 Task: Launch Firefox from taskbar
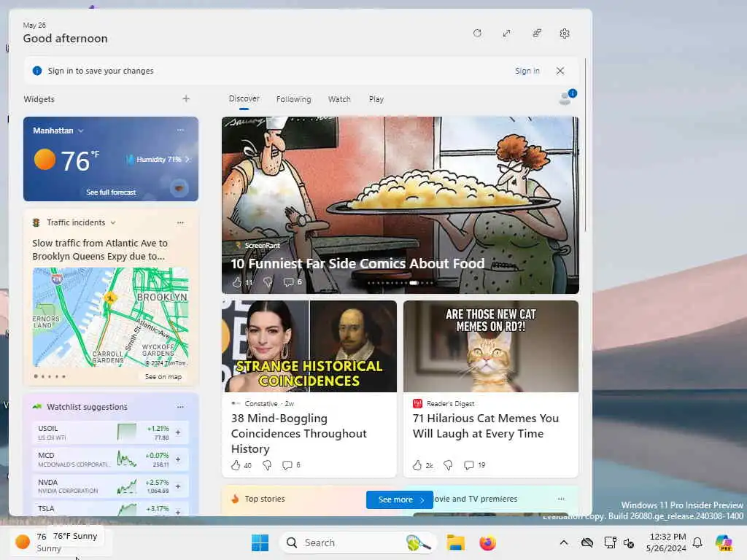point(487,542)
